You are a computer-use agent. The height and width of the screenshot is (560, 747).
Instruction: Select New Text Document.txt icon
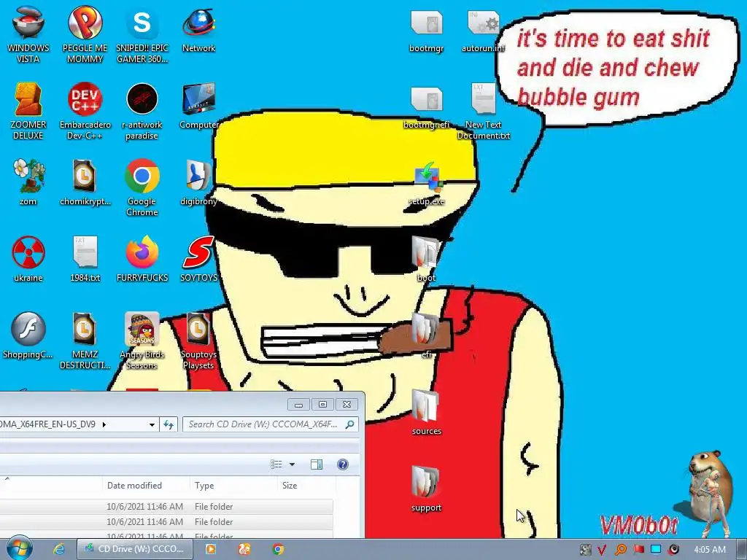(483, 111)
